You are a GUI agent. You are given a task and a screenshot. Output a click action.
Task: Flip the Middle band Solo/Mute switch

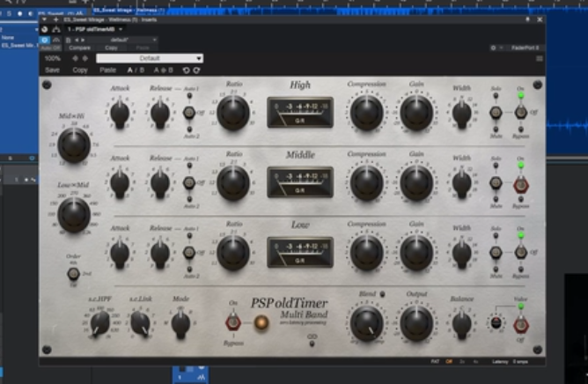(x=496, y=183)
